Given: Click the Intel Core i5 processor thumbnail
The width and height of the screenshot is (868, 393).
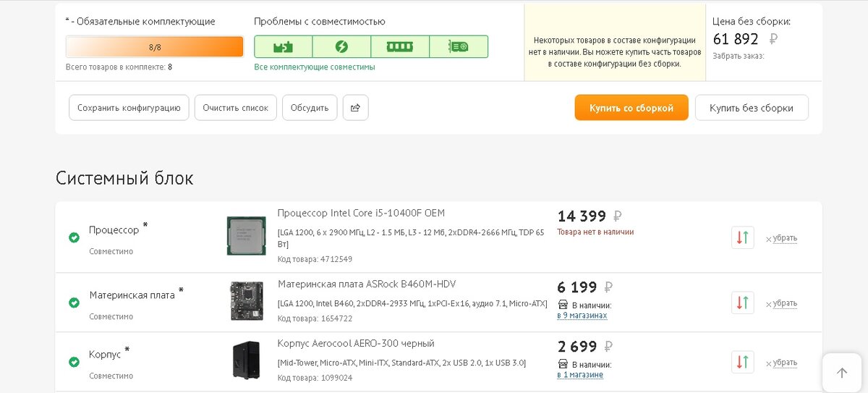Looking at the screenshot, I should pos(246,235).
